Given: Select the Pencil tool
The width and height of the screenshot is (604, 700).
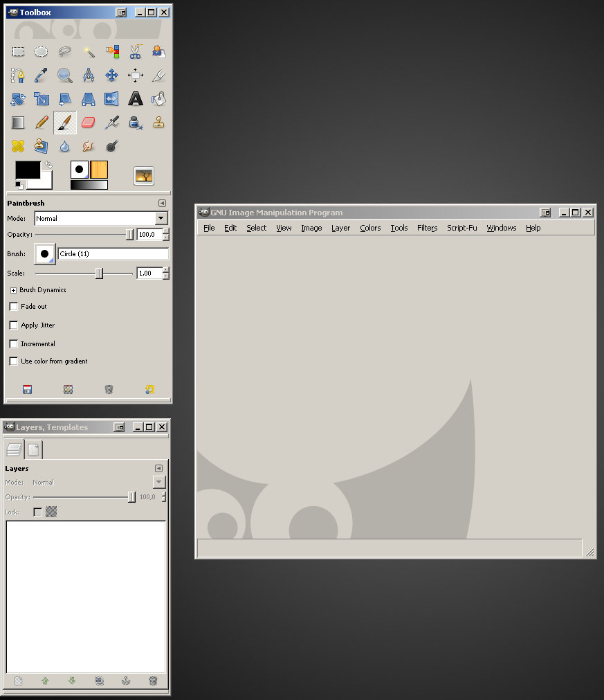Looking at the screenshot, I should coord(42,123).
